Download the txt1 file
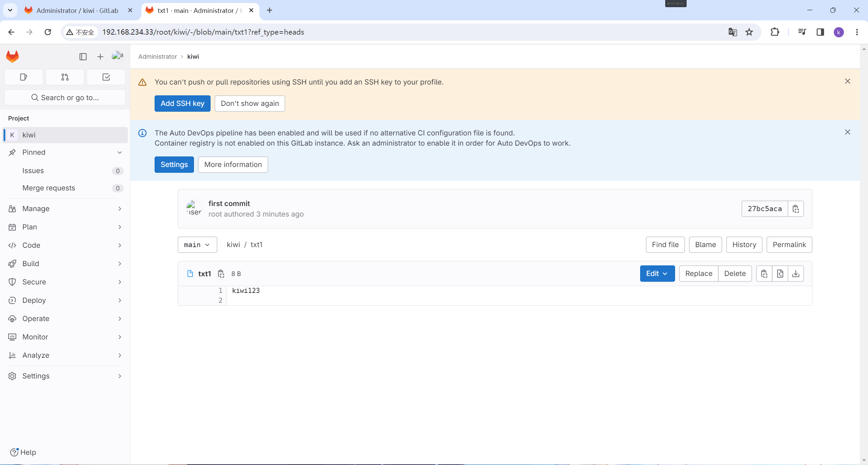 click(x=795, y=274)
